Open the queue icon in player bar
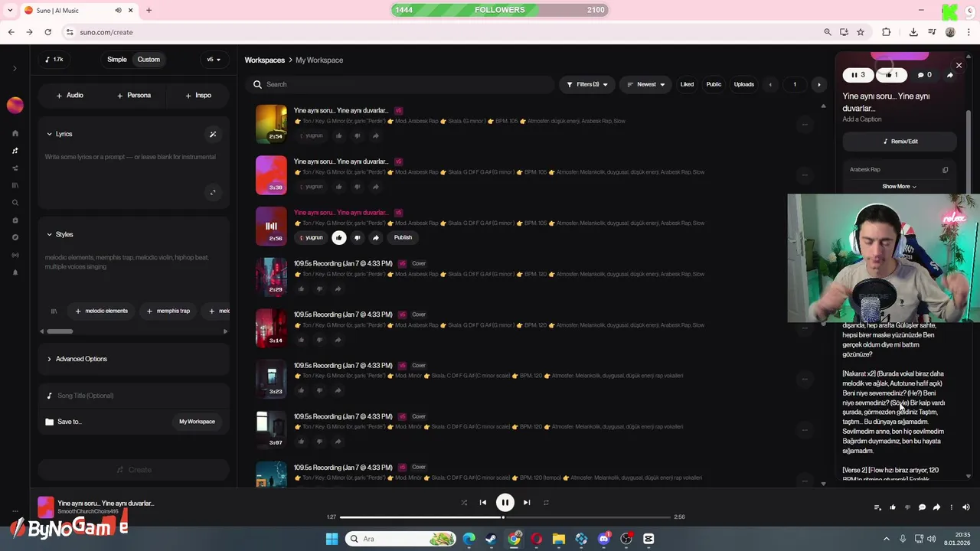The height and width of the screenshot is (551, 980). (x=877, y=507)
